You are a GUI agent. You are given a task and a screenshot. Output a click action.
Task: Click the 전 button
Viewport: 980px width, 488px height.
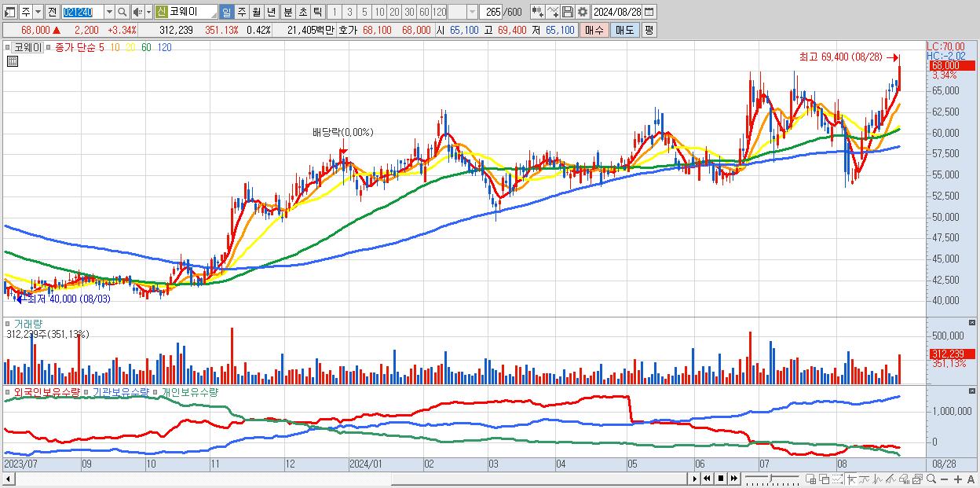(52, 12)
